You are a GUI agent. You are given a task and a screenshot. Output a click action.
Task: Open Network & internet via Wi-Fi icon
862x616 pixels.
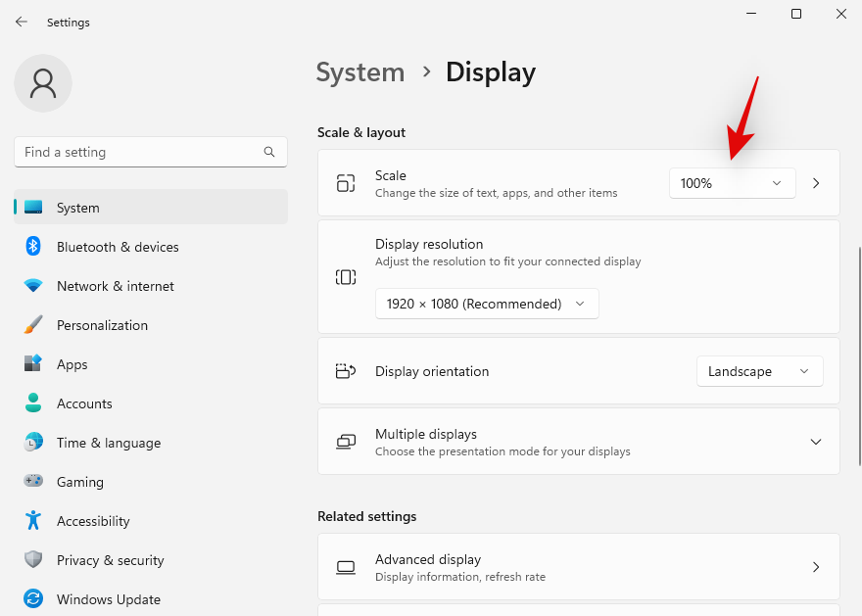click(x=33, y=286)
